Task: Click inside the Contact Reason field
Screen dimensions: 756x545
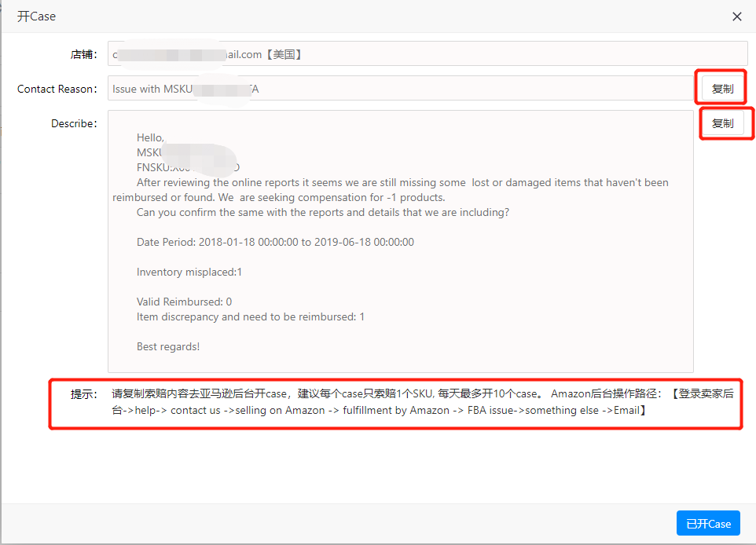Action: coord(399,89)
